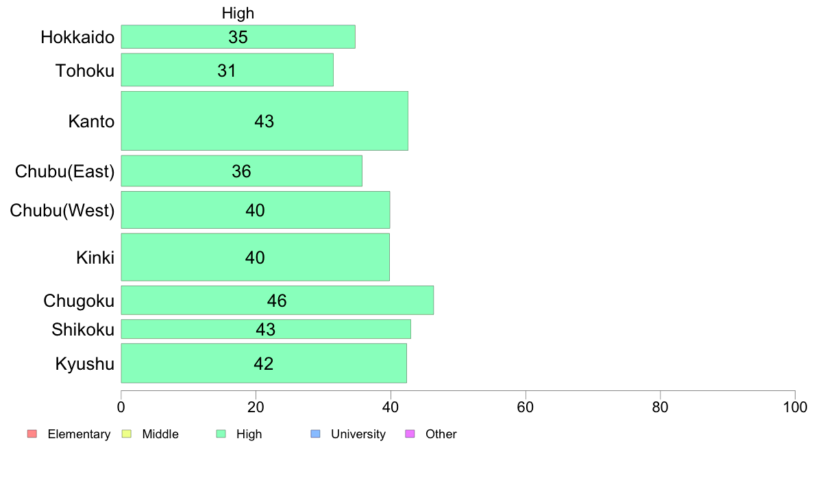Image resolution: width=814 pixels, height=504 pixels.
Task: Click the 100 tick label on axis
Action: click(795, 407)
